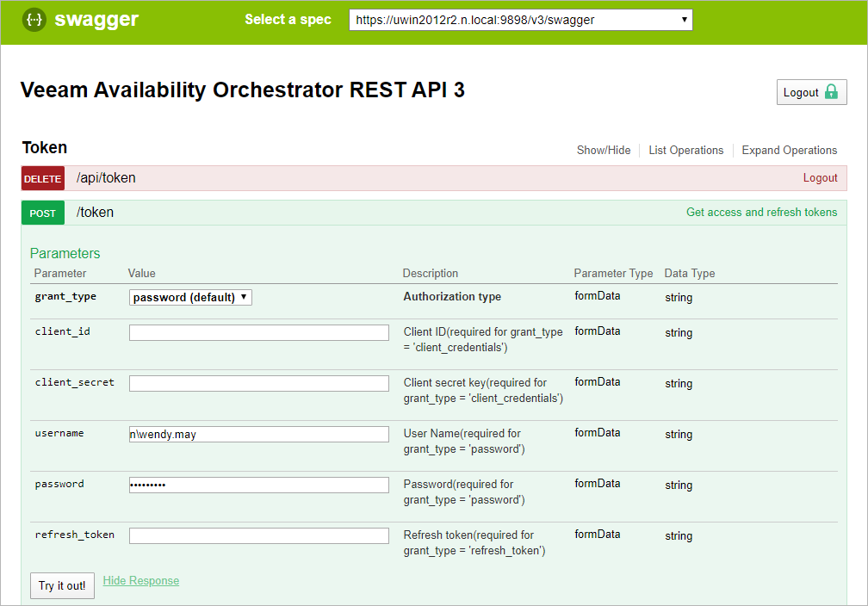Click the swagger brand text
The image size is (868, 606).
tap(96, 20)
